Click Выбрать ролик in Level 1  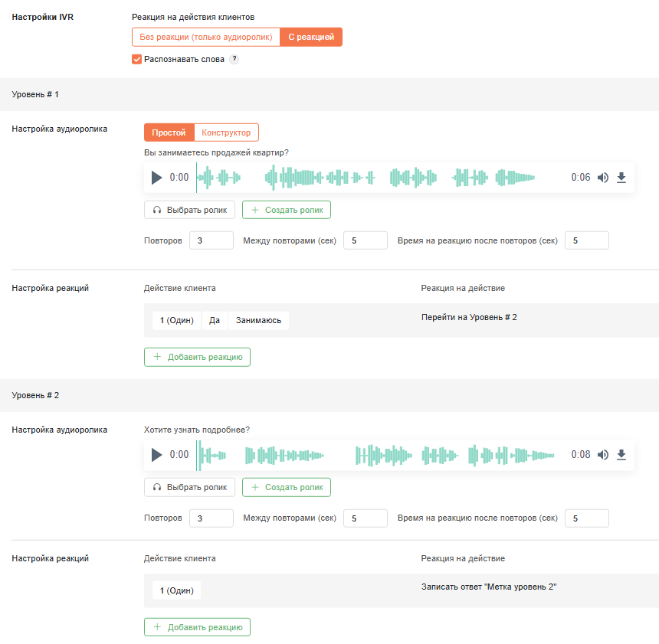tap(189, 210)
